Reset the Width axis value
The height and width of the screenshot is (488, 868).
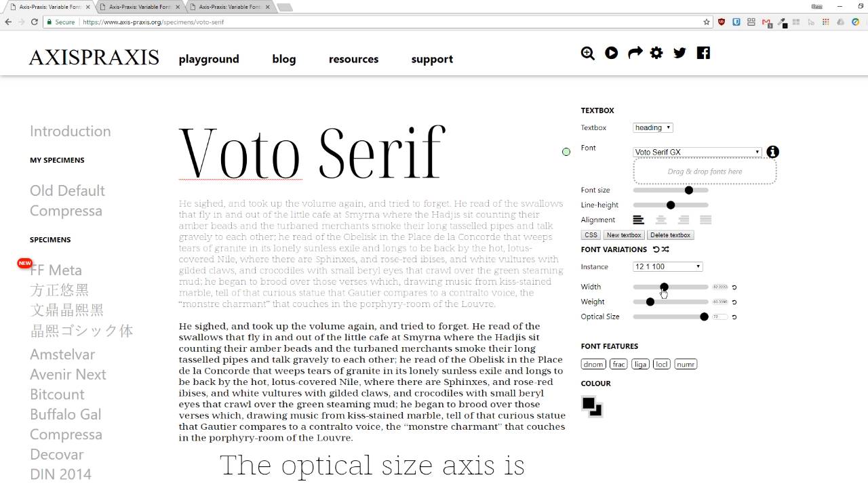[x=734, y=287]
